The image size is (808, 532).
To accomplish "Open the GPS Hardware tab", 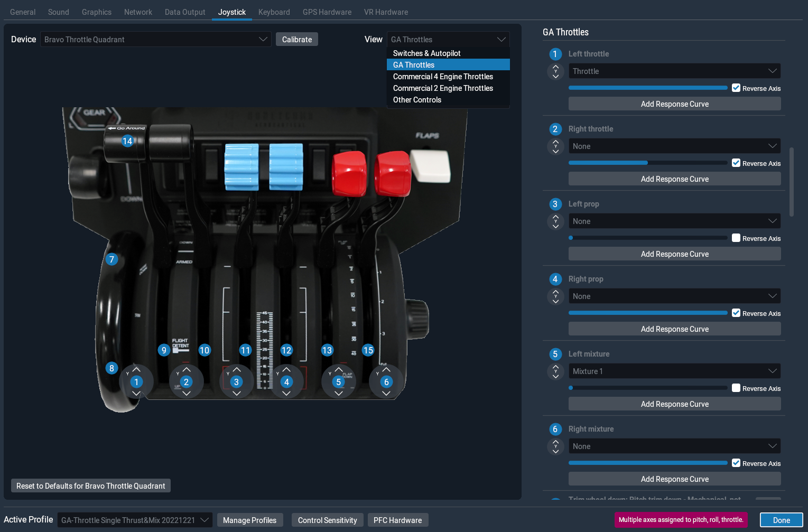I will click(327, 12).
